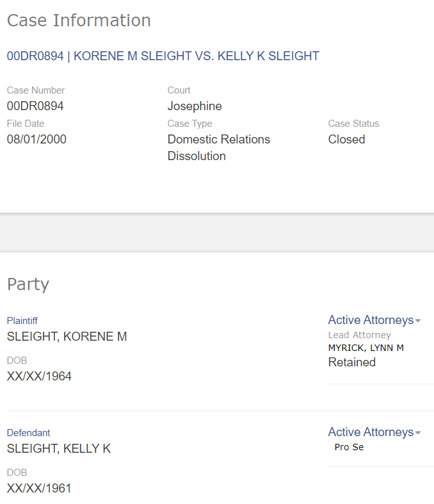
Task: Click the caret arrow beside the defendant's Active Attorneys
Action: point(418,433)
